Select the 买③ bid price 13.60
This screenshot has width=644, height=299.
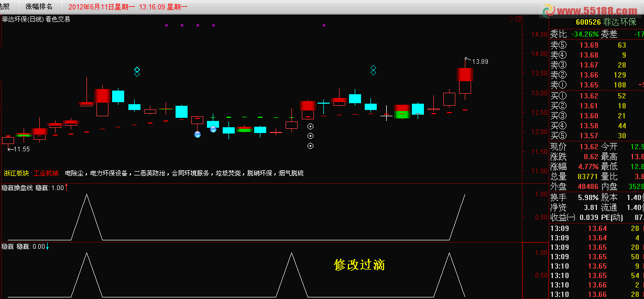(x=589, y=116)
